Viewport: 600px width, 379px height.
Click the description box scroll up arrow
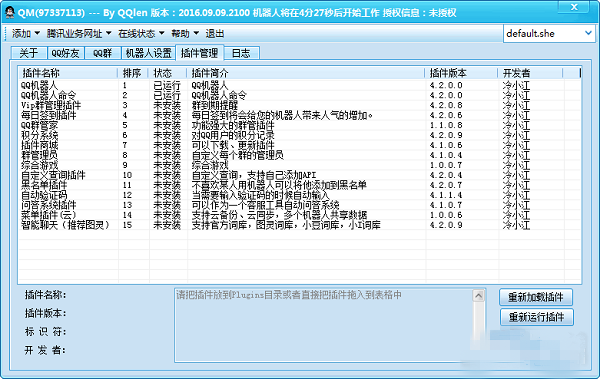point(479,295)
